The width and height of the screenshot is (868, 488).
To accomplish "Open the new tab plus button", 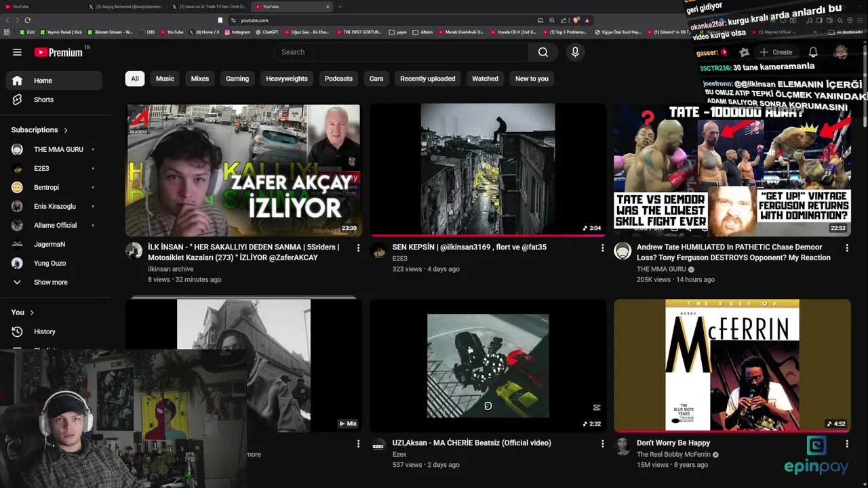I will (x=340, y=7).
